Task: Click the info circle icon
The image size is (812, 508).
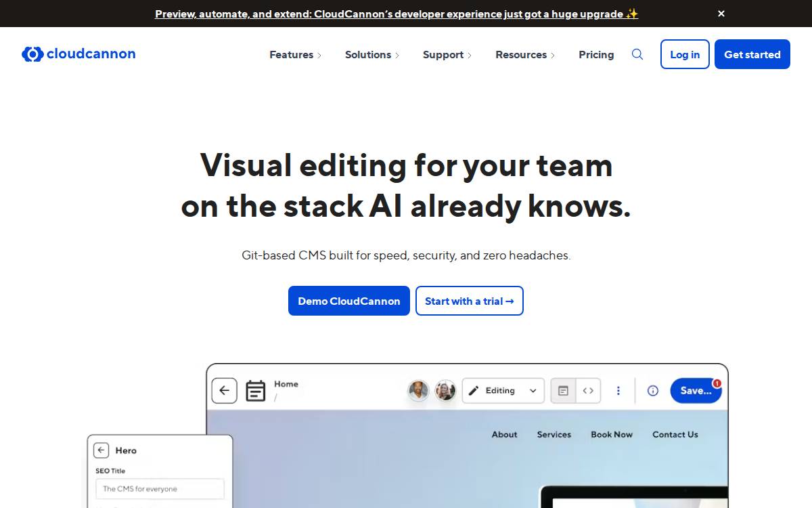Action: pyautogui.click(x=653, y=391)
